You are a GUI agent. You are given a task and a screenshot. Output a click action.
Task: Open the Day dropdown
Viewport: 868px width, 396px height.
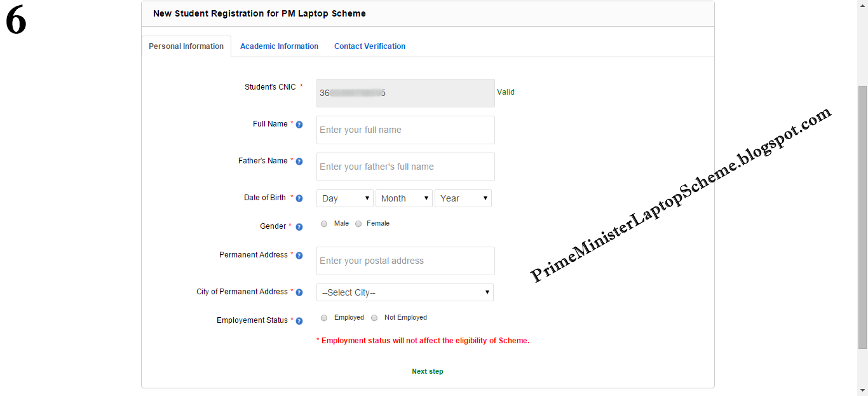345,198
